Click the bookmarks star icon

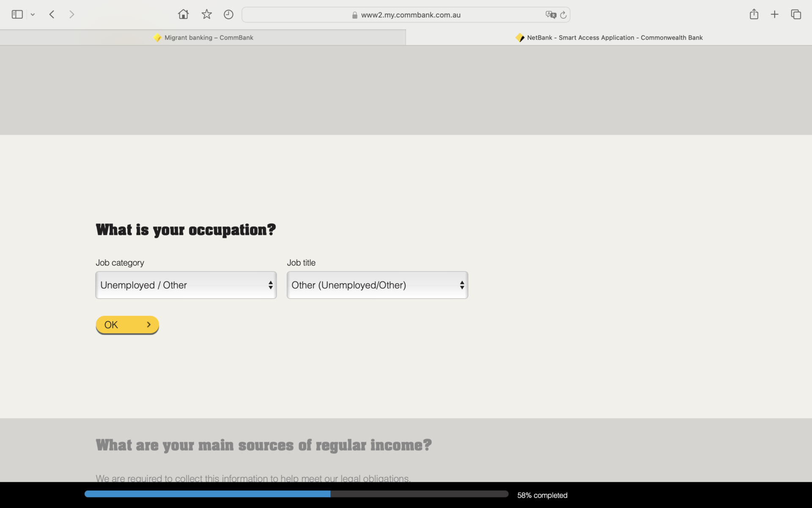206,14
